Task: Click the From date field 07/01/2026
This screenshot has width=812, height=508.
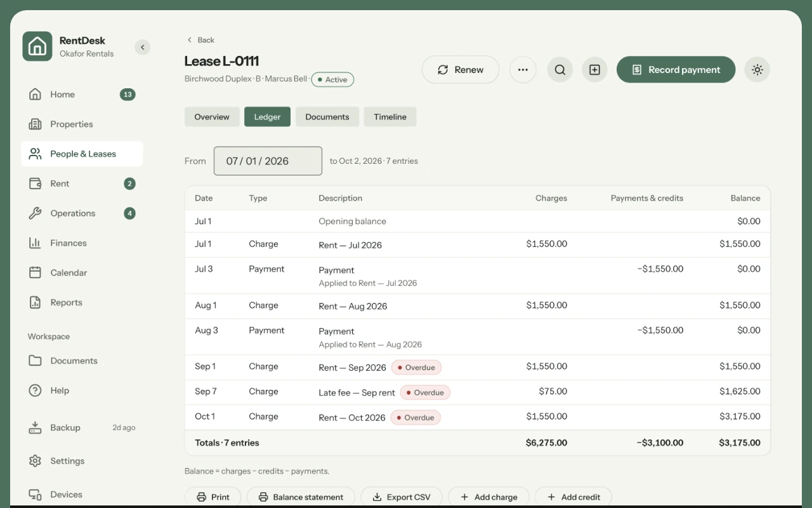Action: [x=268, y=161]
